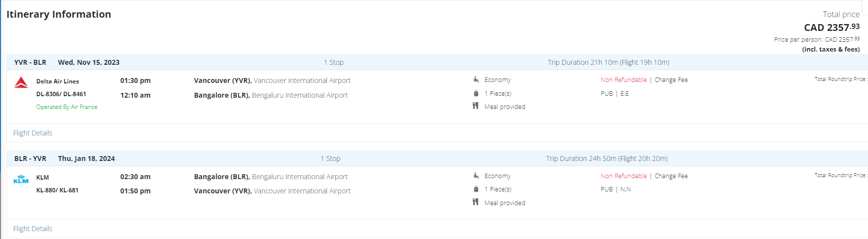
Task: Select the BLR - YVR segment header
Action: point(30,159)
